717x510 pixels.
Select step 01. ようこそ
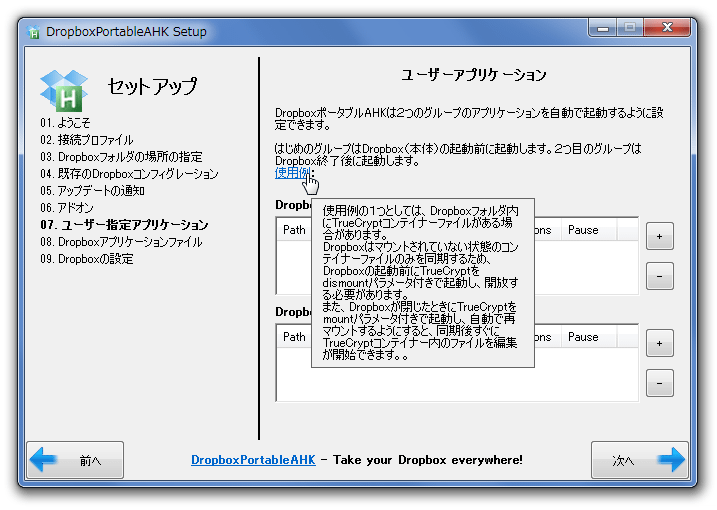(65, 123)
